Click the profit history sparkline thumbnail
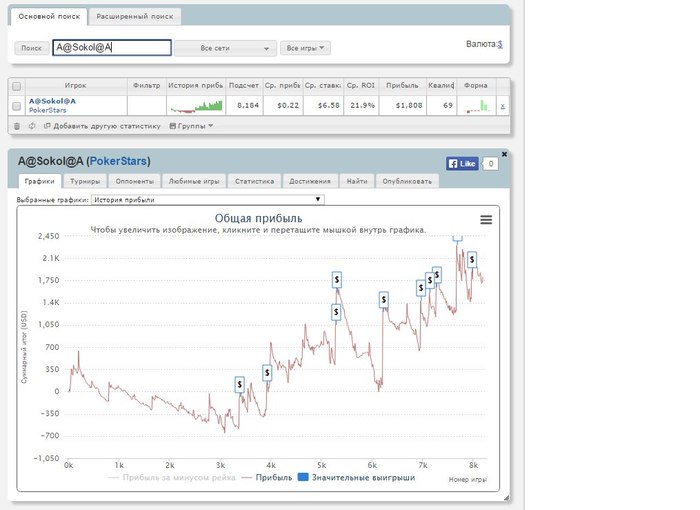 (x=196, y=106)
